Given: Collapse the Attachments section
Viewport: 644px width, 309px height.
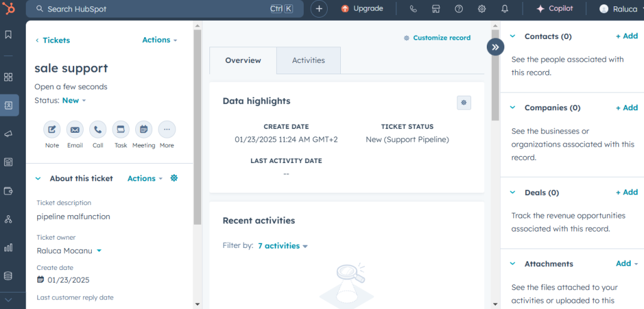Looking at the screenshot, I should click(x=513, y=264).
